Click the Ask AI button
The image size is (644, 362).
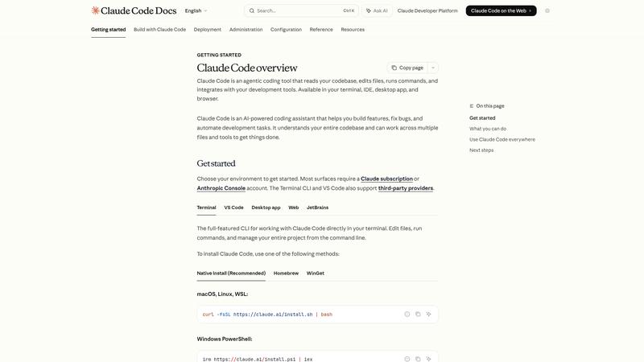coord(377,11)
